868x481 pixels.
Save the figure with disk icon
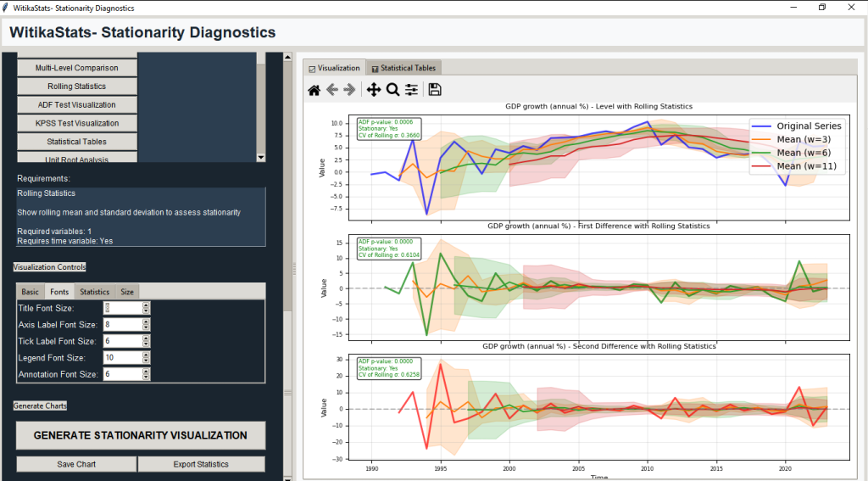click(435, 90)
